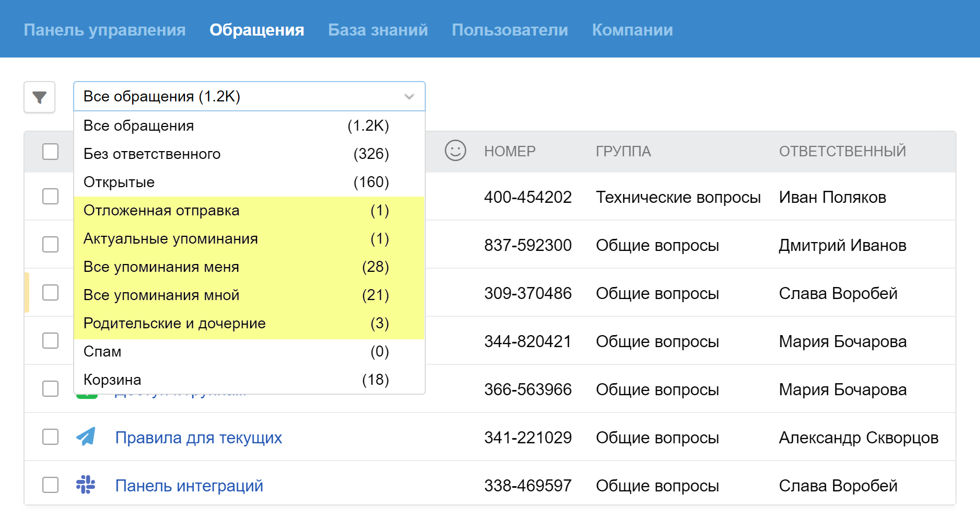The height and width of the screenshot is (528, 980).
Task: Open the Компании tab
Action: tap(632, 30)
